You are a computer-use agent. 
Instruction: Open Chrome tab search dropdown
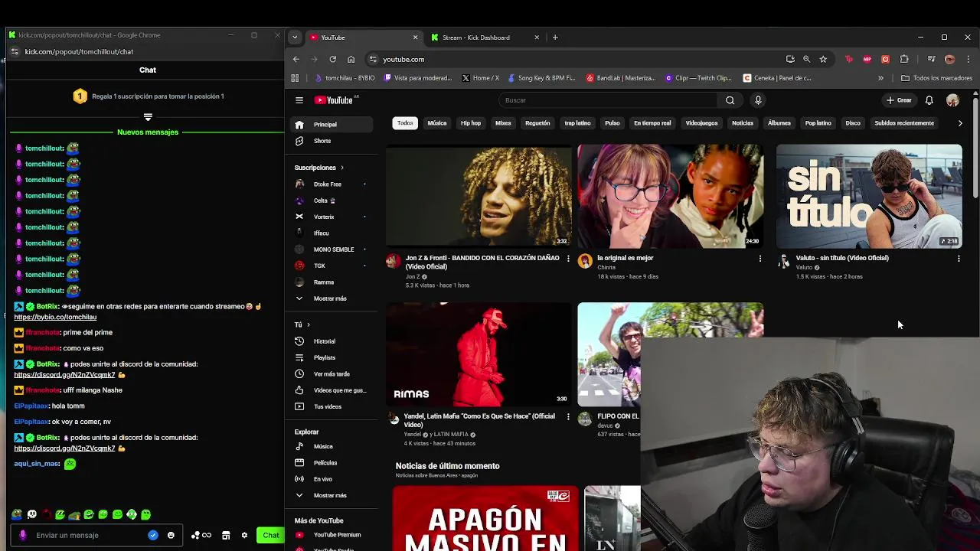[x=294, y=37]
